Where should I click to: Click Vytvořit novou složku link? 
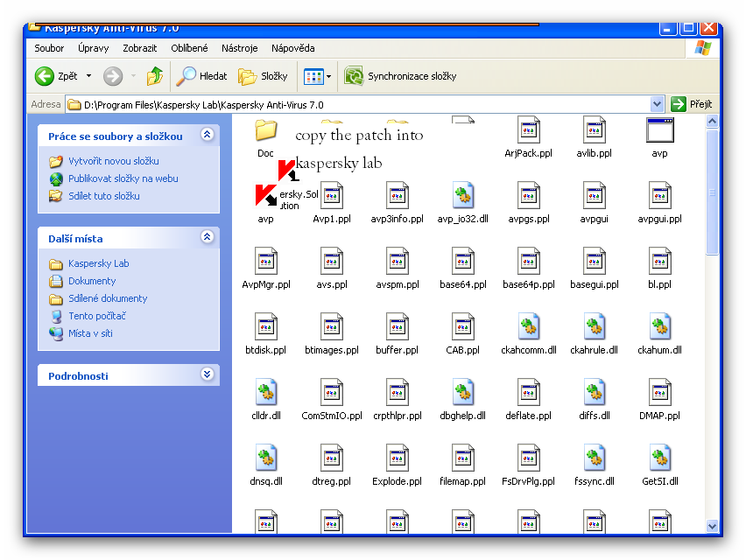113,161
